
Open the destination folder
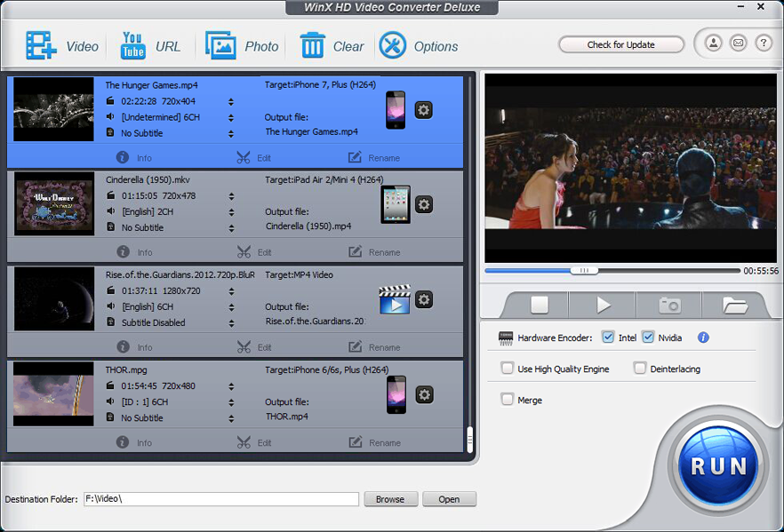click(449, 499)
